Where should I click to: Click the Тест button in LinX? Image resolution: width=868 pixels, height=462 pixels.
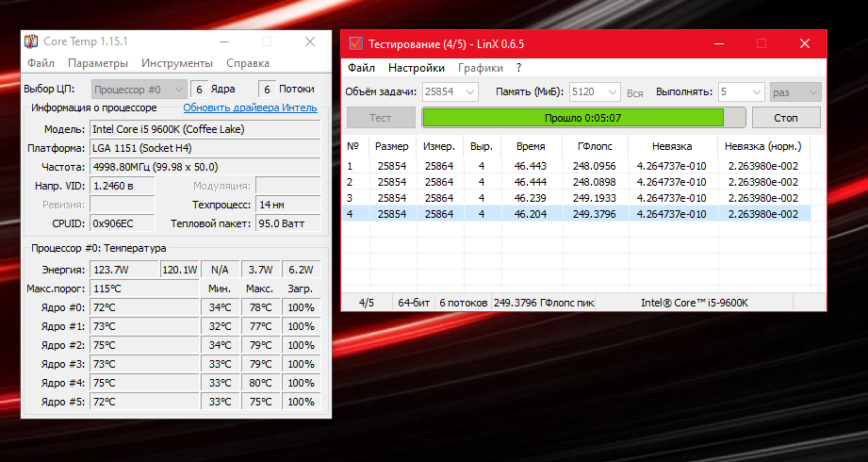pyautogui.click(x=381, y=118)
